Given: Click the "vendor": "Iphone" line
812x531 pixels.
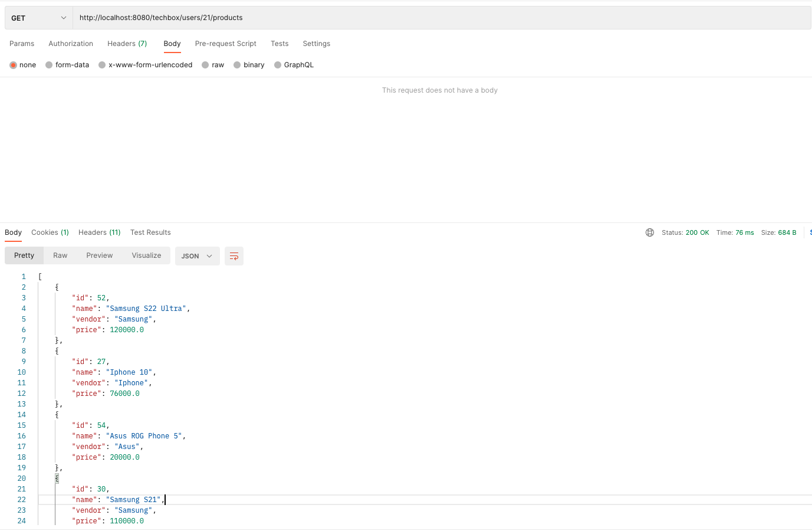Looking at the screenshot, I should click(x=112, y=383).
